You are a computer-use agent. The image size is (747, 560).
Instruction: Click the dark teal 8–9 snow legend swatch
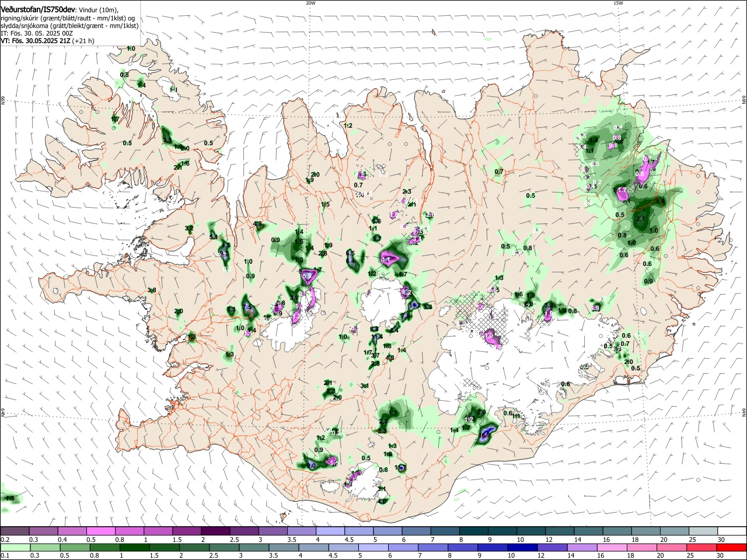[474, 531]
